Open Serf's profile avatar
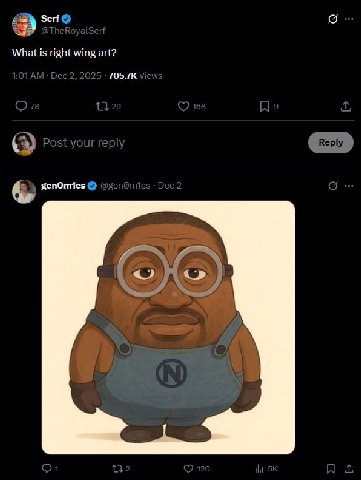Image resolution: width=361 pixels, height=480 pixels. pos(24,25)
